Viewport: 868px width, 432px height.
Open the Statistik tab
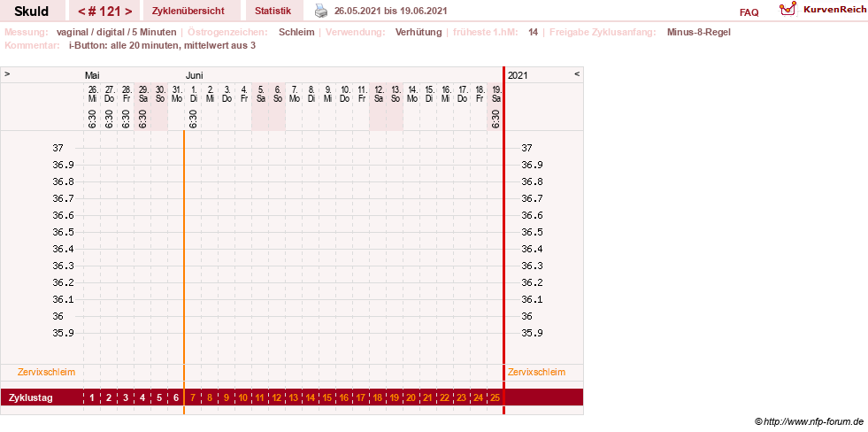(273, 12)
